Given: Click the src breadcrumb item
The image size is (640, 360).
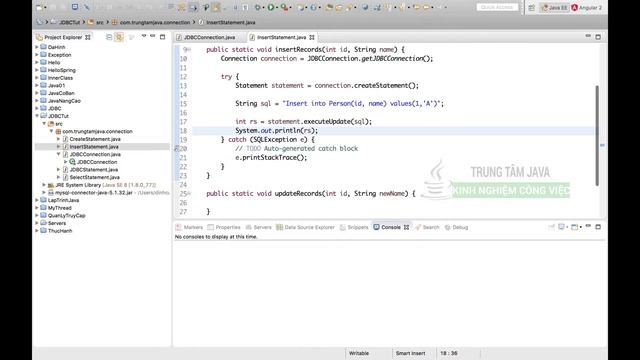Looking at the screenshot, I should tap(100, 22).
